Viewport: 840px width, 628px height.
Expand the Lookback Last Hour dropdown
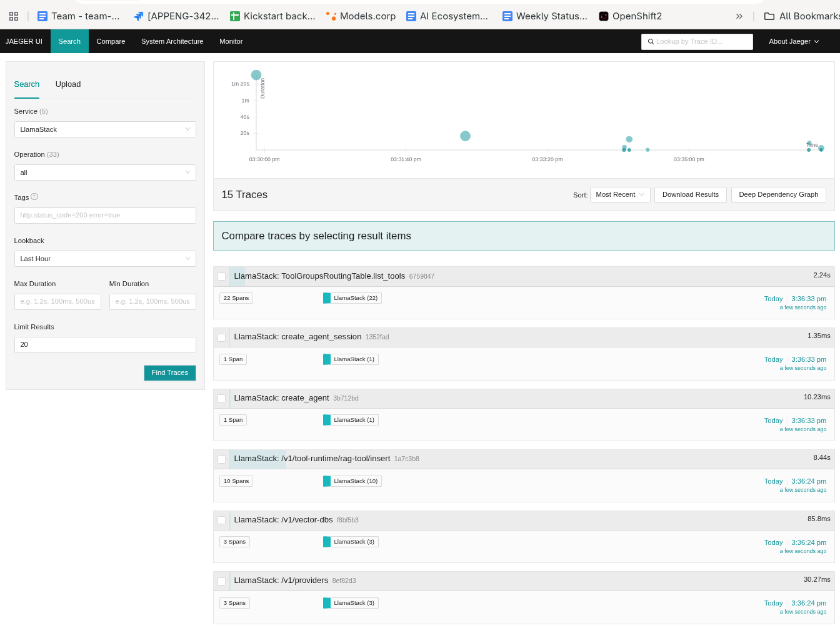(105, 259)
